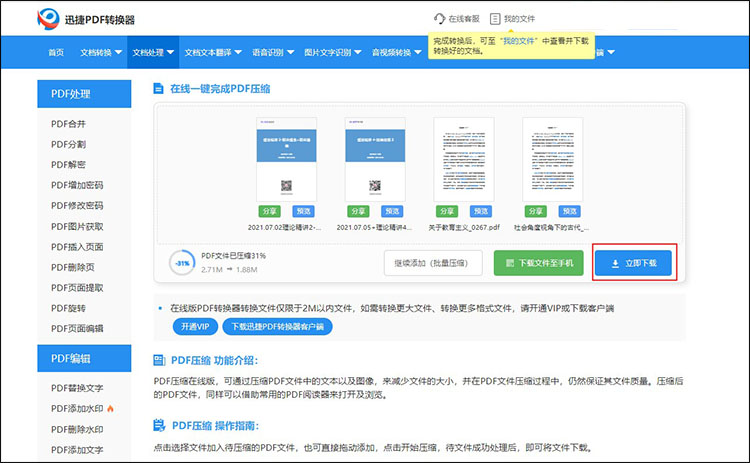
Task: Click thumbnail of 2021.07.02理论精讲2 file
Action: click(x=286, y=159)
